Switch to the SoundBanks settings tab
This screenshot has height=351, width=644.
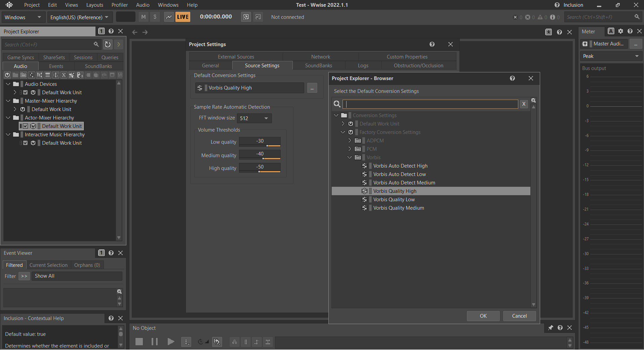click(318, 66)
